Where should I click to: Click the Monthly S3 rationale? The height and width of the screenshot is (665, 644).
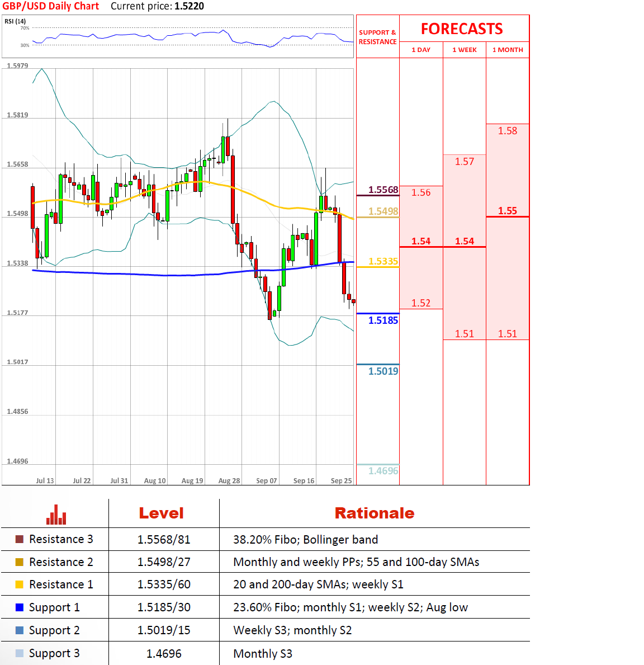(x=263, y=654)
